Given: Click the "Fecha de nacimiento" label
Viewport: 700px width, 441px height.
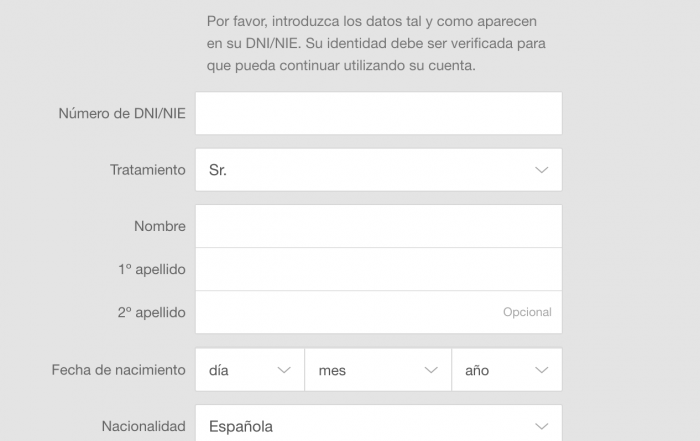Looking at the screenshot, I should pos(118,370).
